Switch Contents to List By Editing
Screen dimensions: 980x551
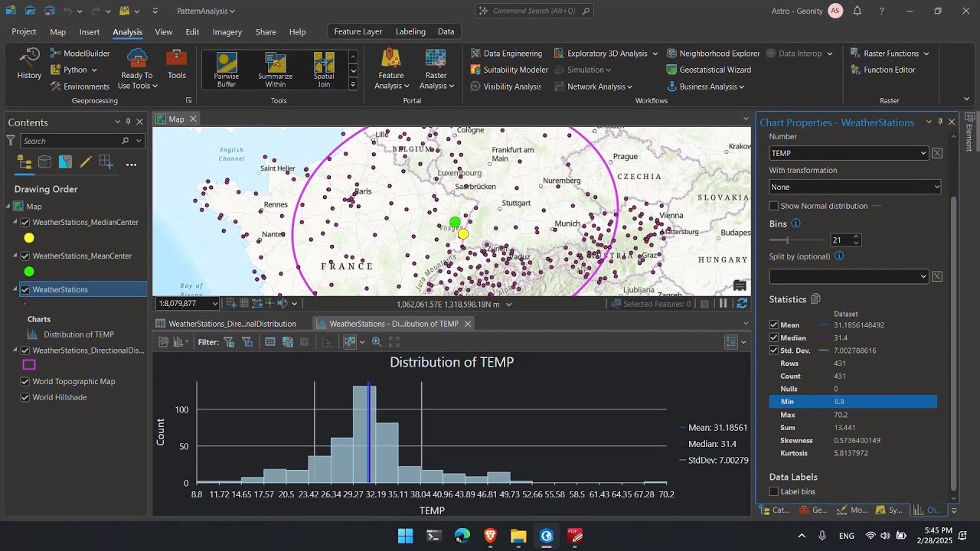86,162
